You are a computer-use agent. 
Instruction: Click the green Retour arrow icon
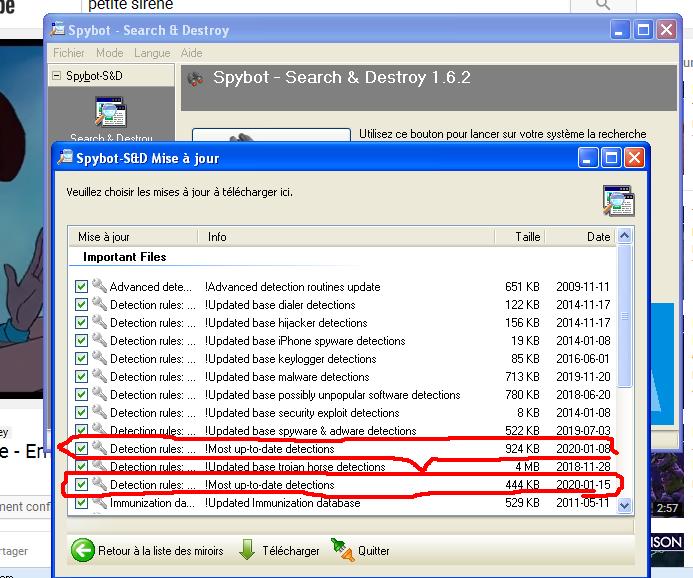(83, 550)
